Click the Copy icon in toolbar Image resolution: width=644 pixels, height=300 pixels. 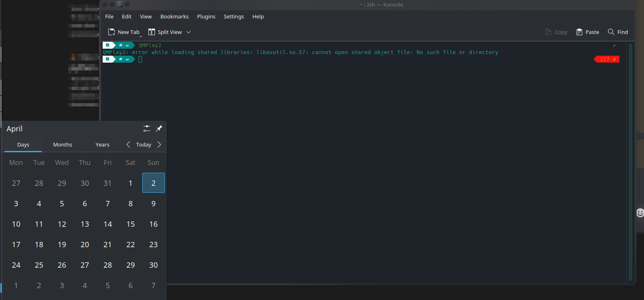tap(548, 32)
